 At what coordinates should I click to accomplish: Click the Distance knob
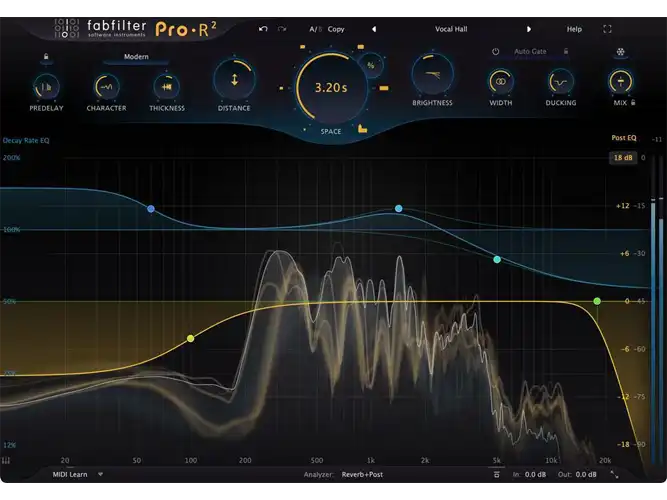pos(234,80)
